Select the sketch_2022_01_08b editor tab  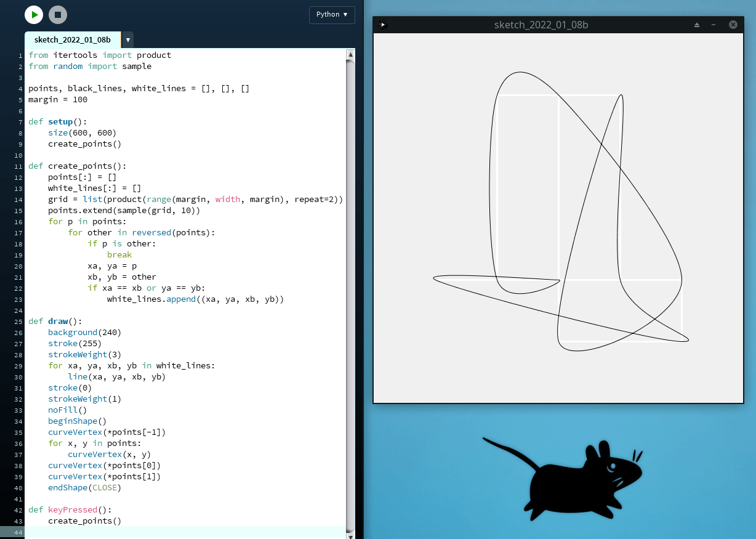(73, 40)
